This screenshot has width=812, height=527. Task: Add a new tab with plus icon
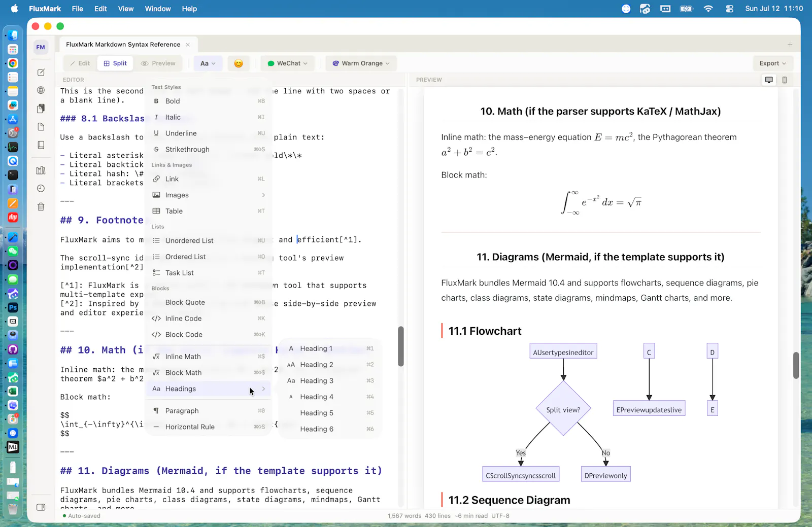pos(790,45)
